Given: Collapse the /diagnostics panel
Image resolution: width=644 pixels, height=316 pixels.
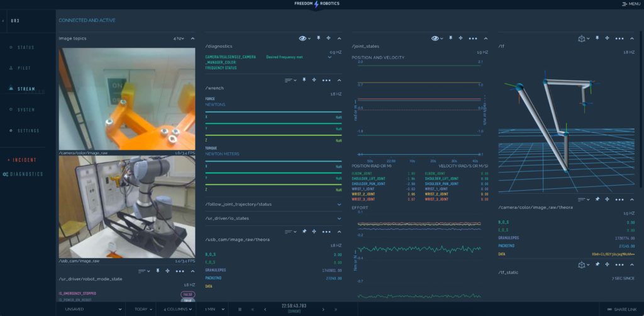Looking at the screenshot, I should [339, 38].
